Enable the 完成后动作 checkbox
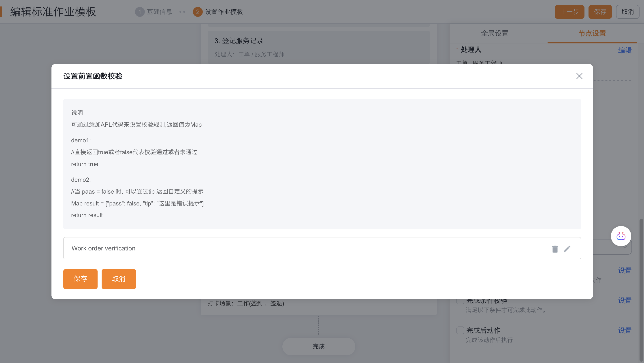 [x=460, y=330]
